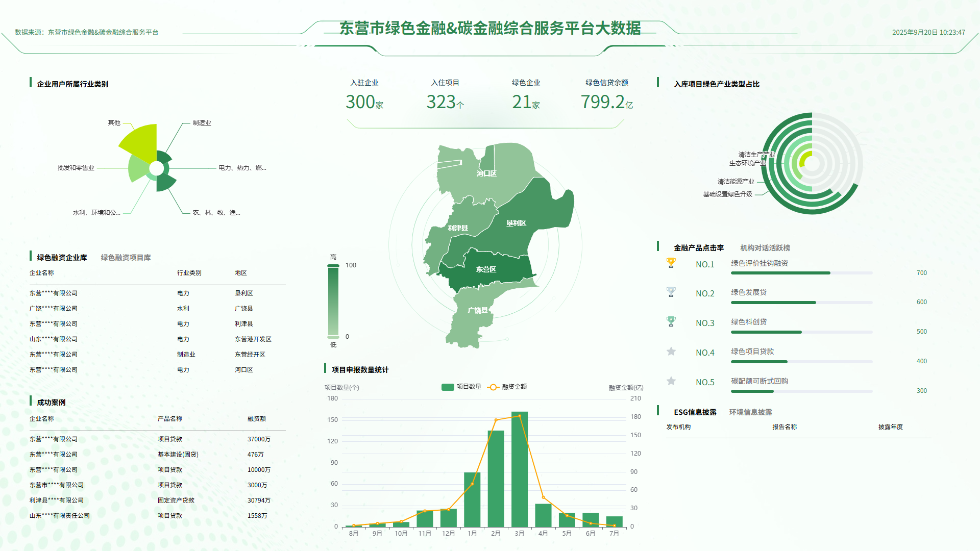
Task: Click the silver trophy icon beside NO.2
Action: click(x=671, y=292)
